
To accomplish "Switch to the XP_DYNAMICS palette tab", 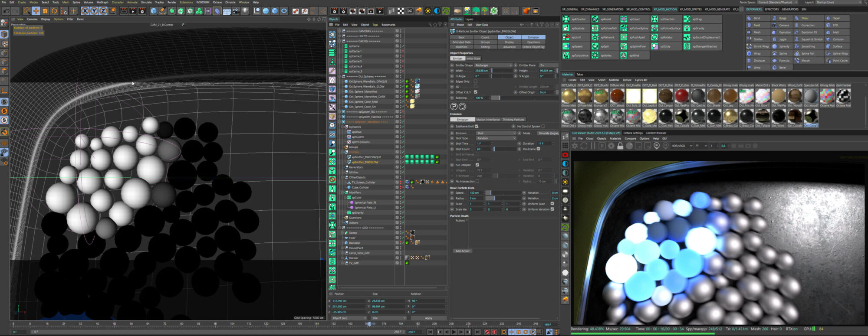I will coord(591,9).
